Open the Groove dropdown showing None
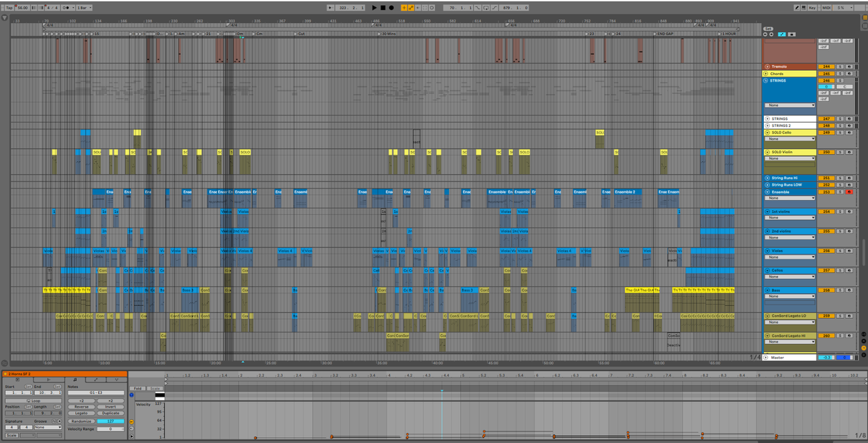Viewport: 868px width, 443px height. 48,427
